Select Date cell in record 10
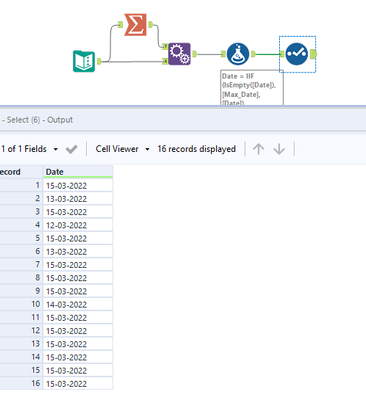This screenshot has height=400, width=366. point(78,304)
